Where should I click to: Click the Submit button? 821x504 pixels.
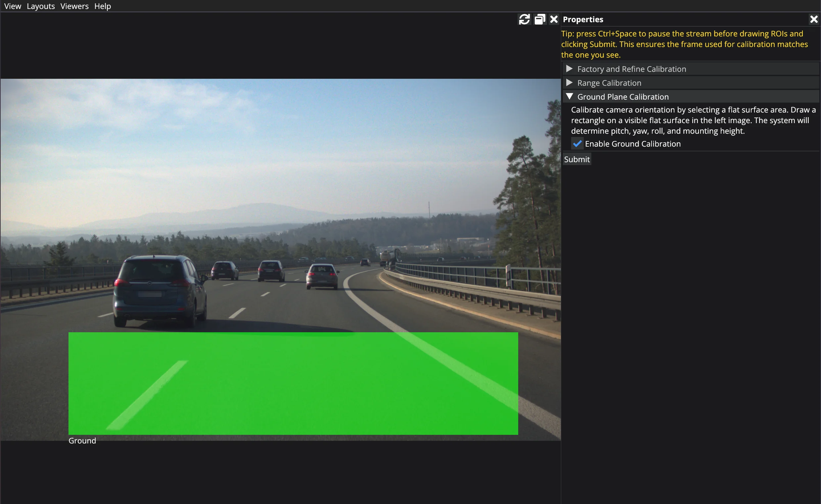[577, 159]
